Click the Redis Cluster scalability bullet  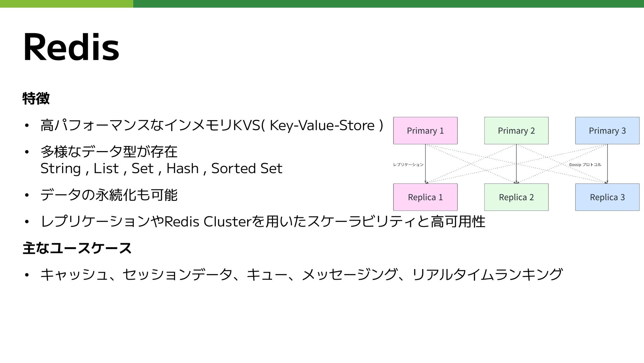tap(262, 222)
